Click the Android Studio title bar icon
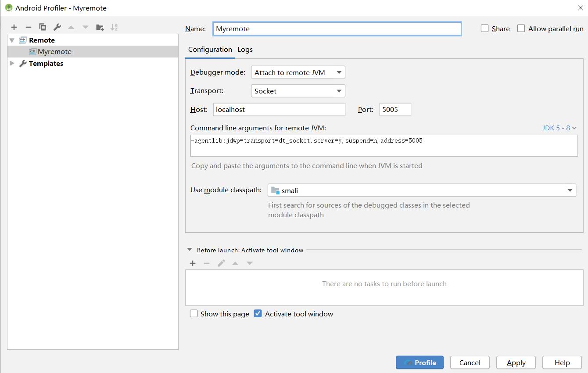 coord(8,8)
